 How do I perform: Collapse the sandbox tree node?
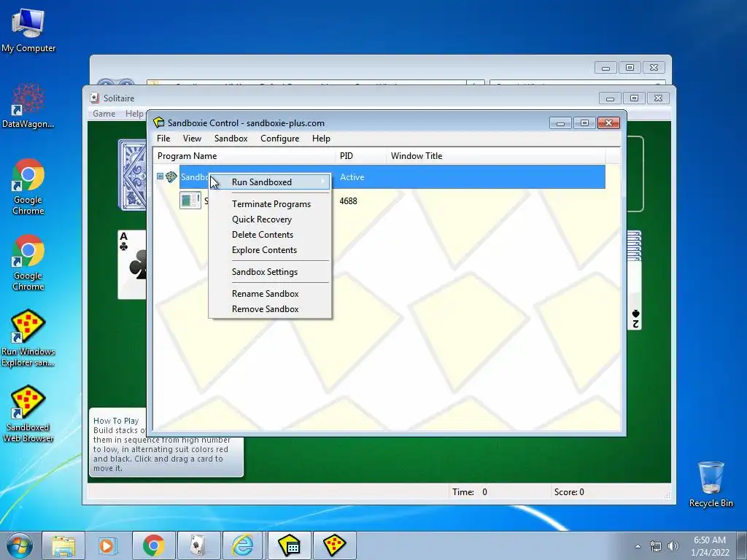(160, 176)
